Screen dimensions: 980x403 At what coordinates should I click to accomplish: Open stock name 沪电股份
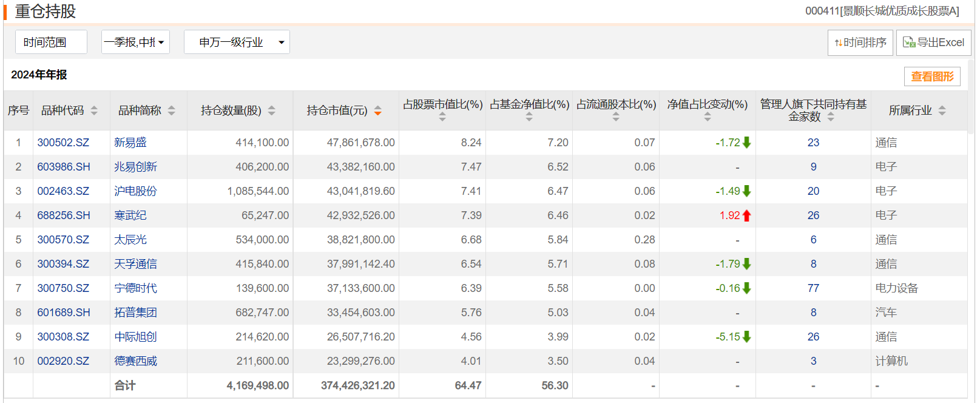click(136, 191)
